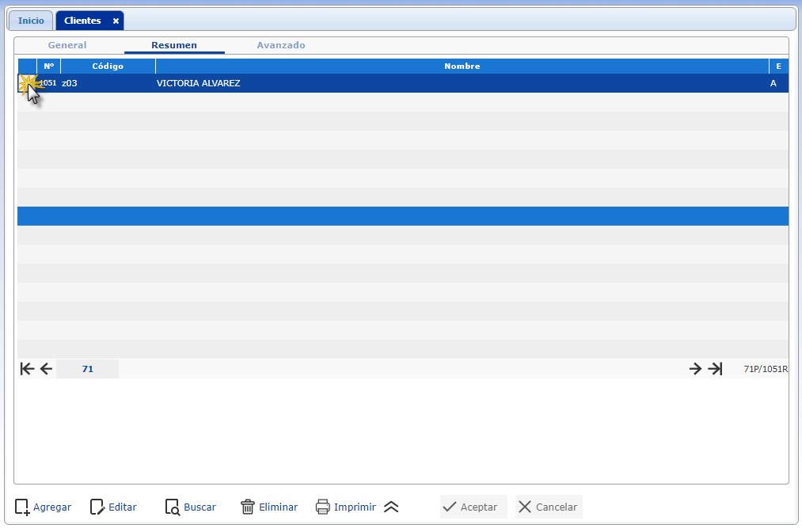
Task: Sort by the Código column header
Action: pos(108,66)
